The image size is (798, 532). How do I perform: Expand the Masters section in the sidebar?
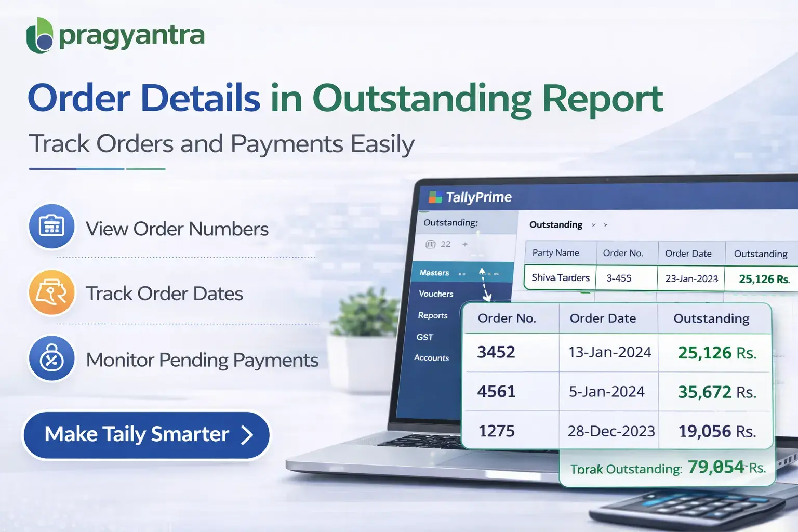(434, 272)
